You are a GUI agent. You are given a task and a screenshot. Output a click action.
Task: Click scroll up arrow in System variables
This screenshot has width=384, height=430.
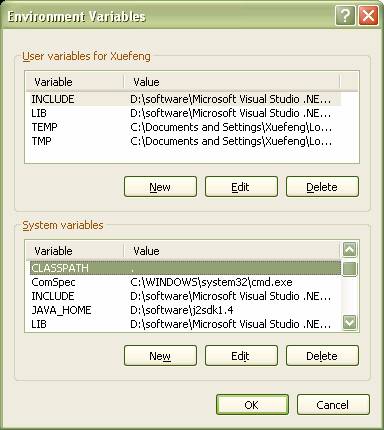[x=349, y=249]
